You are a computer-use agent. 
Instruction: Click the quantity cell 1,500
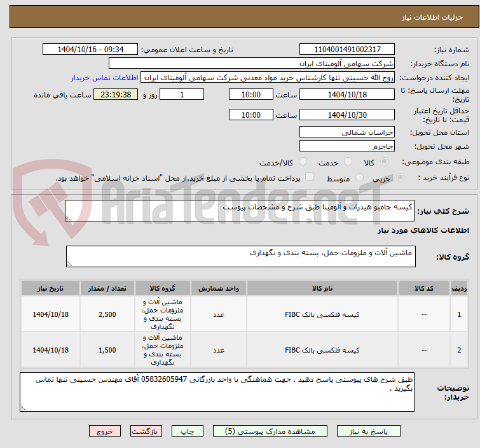(x=107, y=350)
